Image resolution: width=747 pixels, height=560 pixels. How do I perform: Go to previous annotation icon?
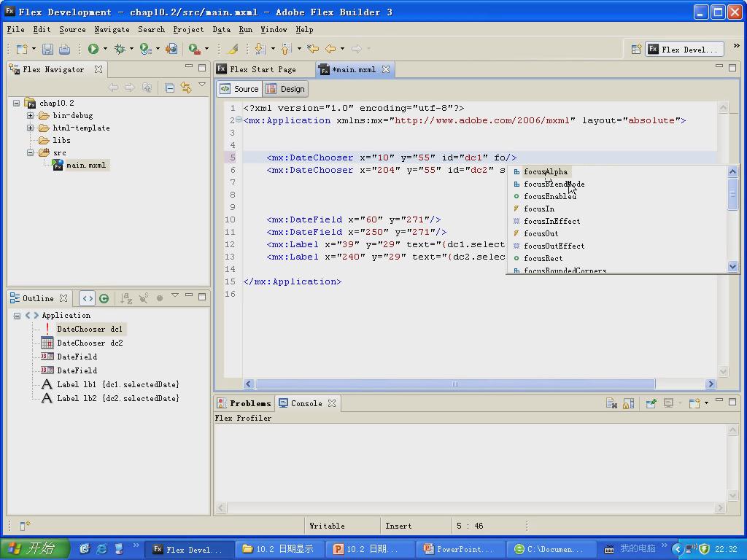tap(286, 49)
